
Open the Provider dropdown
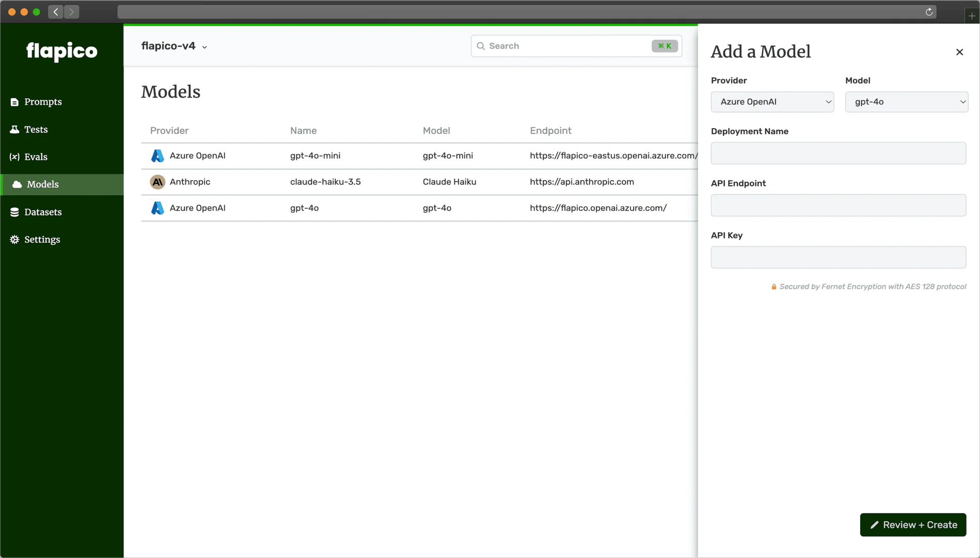(x=772, y=102)
